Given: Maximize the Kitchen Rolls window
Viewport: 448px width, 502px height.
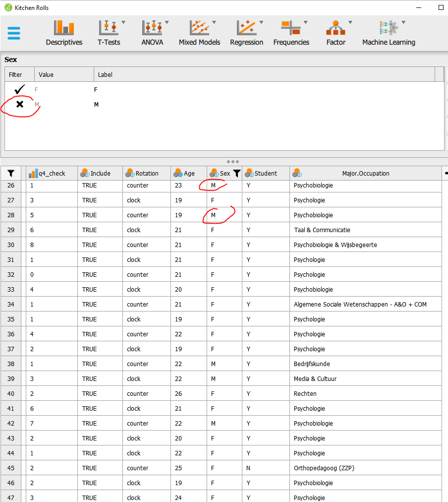Looking at the screenshot, I should click(x=441, y=7).
